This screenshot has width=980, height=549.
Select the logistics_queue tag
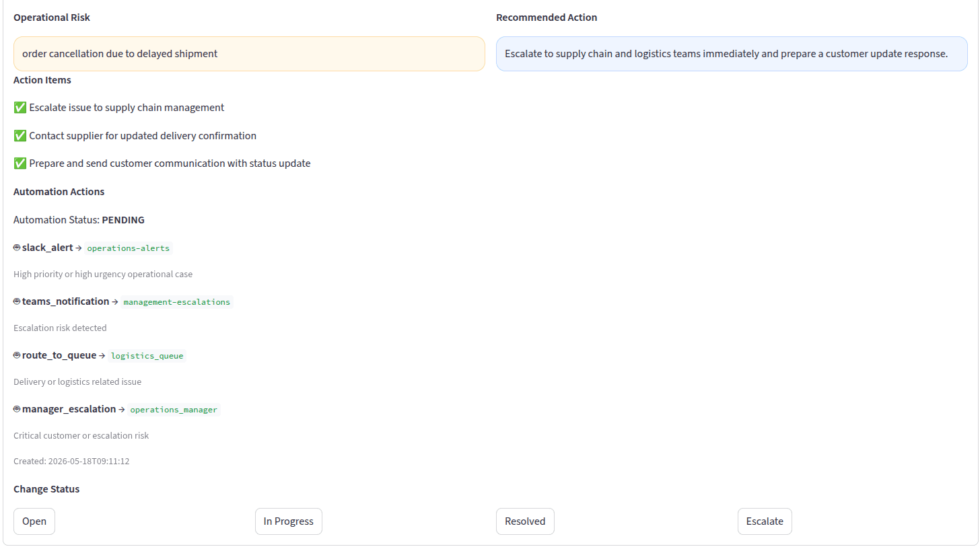(x=147, y=356)
